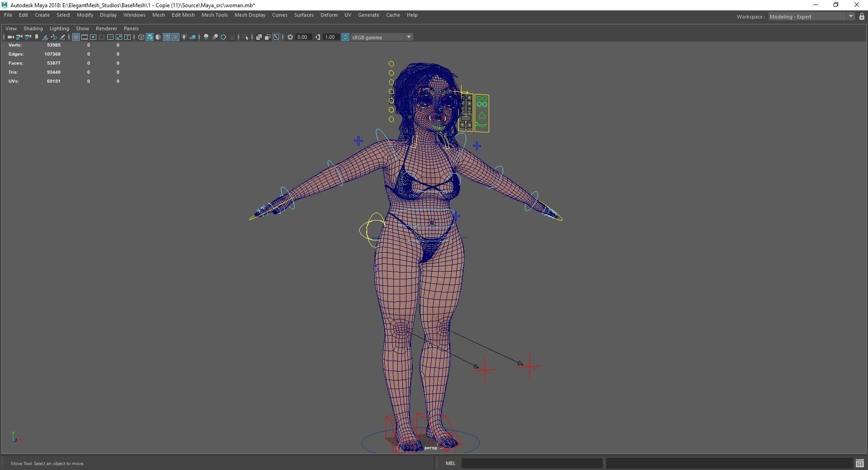Switch to Wireframe shading icon
The width and height of the screenshot is (868, 470).
pyautogui.click(x=141, y=37)
